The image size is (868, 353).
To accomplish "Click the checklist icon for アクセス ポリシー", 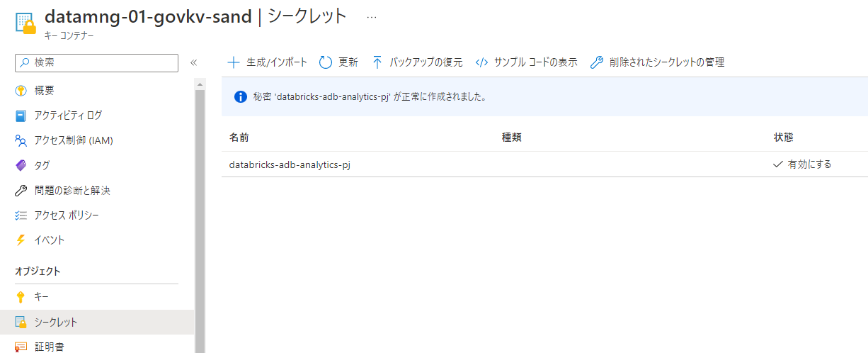I will click(x=21, y=215).
